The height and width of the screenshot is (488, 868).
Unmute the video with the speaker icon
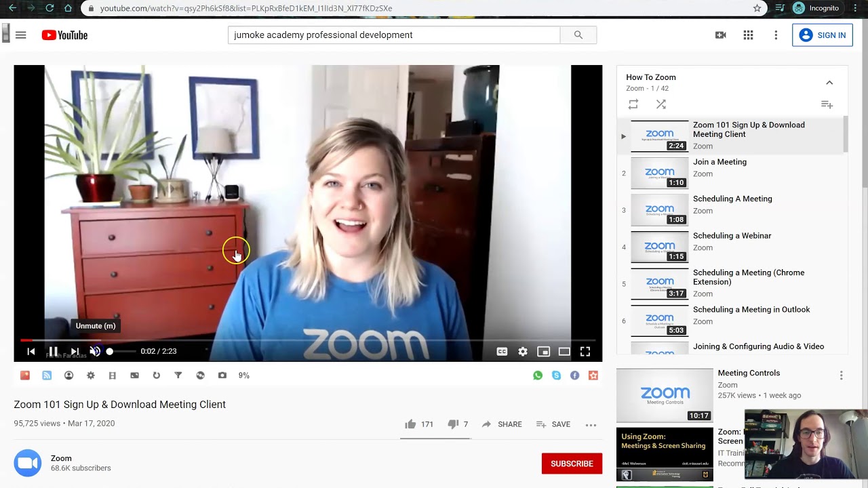pyautogui.click(x=95, y=351)
